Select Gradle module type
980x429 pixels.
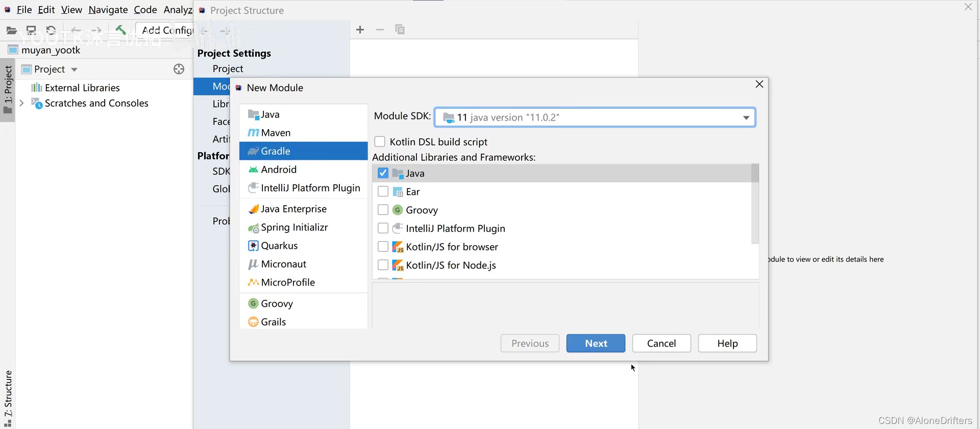(x=303, y=151)
